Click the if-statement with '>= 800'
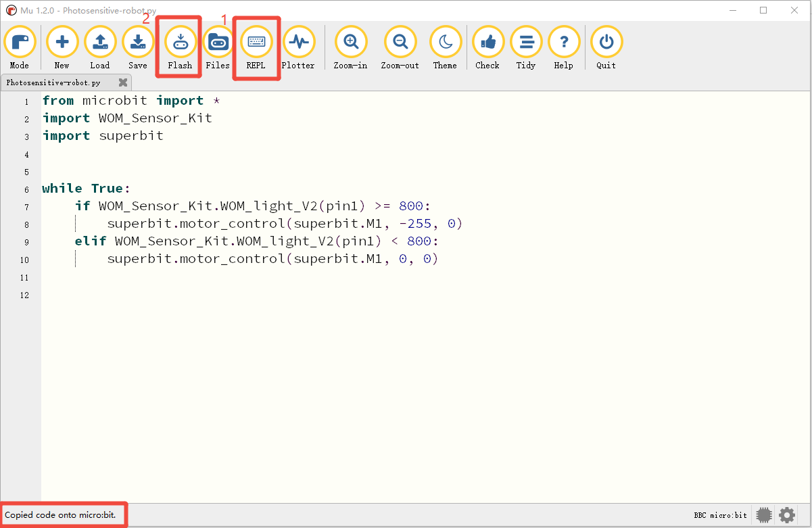This screenshot has height=528, width=812. [253, 206]
